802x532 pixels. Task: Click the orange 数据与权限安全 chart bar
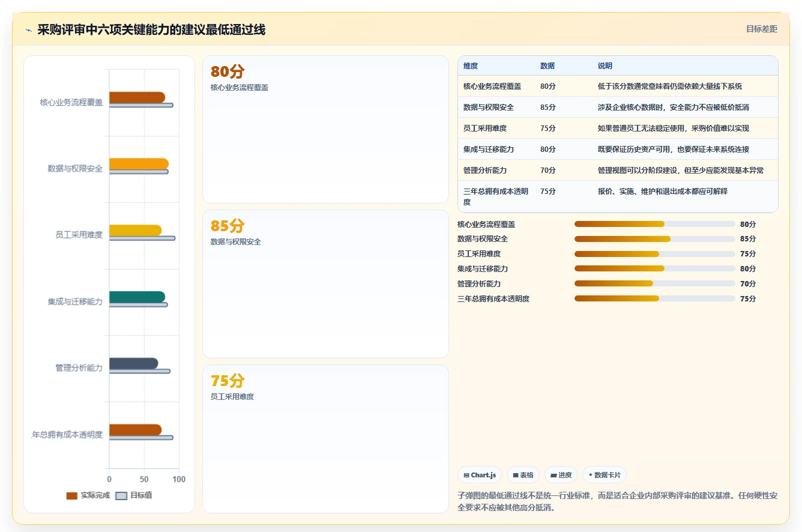click(x=139, y=164)
